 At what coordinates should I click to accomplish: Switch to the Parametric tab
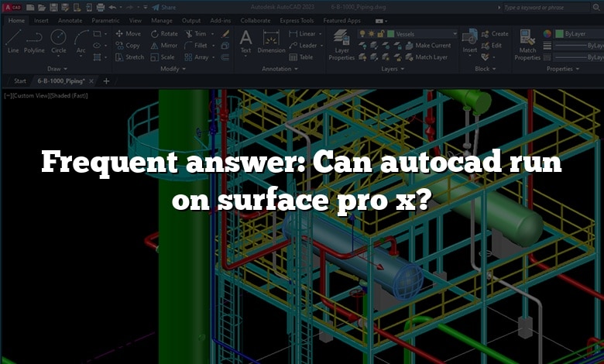coord(105,20)
